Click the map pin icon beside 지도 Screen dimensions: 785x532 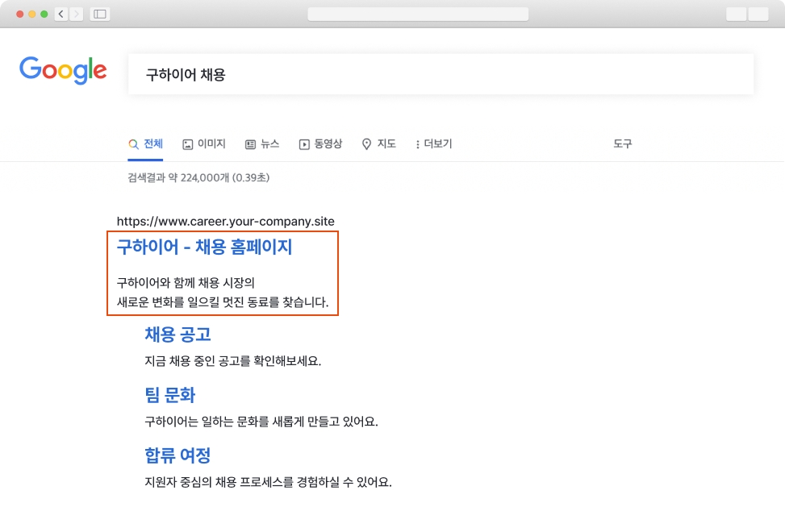coord(366,144)
